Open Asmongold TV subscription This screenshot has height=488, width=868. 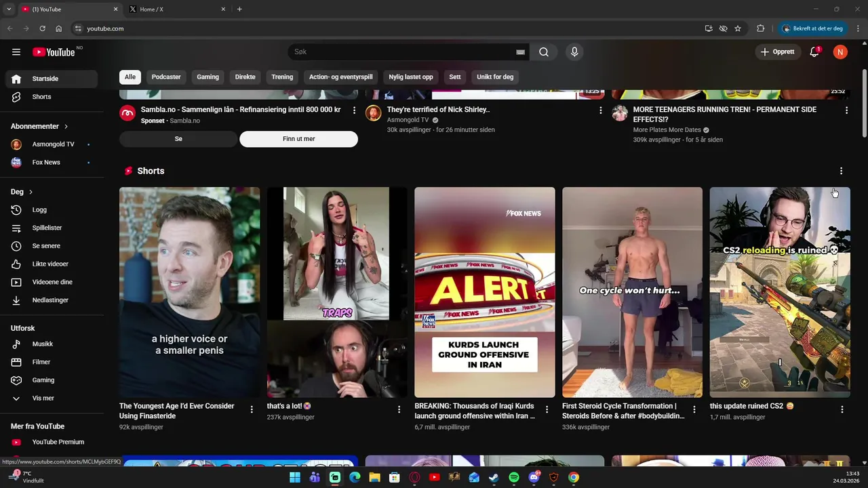pyautogui.click(x=52, y=144)
